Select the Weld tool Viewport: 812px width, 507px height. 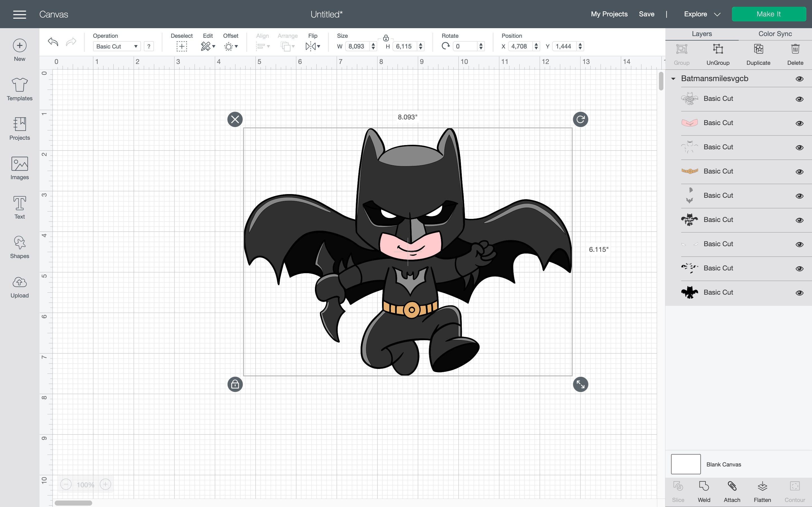pos(704,490)
